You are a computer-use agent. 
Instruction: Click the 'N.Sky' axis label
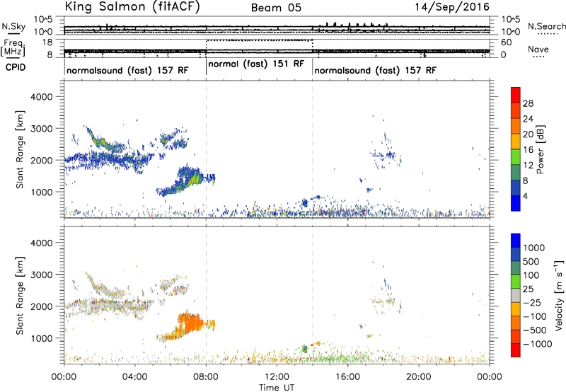pos(13,26)
